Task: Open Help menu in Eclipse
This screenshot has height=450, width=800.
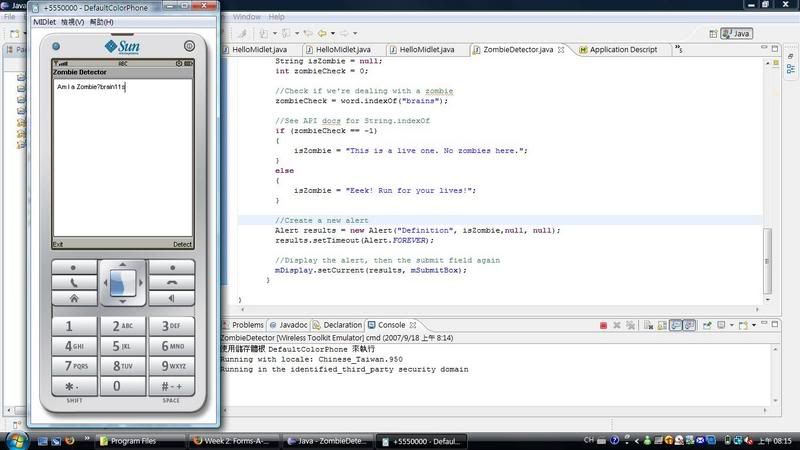Action: point(277,17)
